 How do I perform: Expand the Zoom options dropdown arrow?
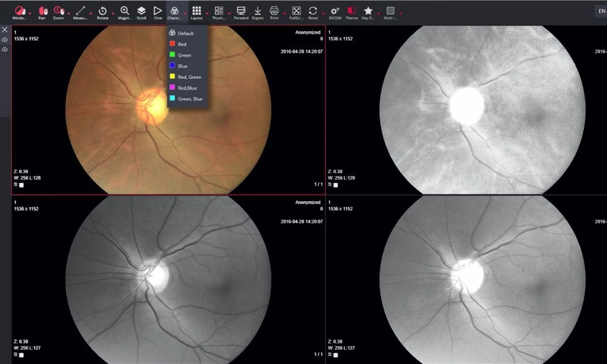[x=69, y=13]
